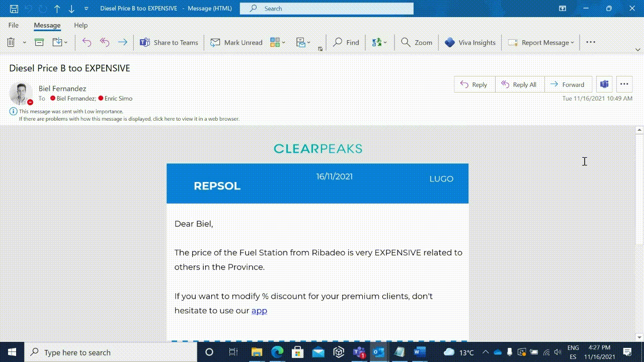Screen dimensions: 644x362
Task: Open OneDrive from the system tray
Action: (x=498, y=352)
